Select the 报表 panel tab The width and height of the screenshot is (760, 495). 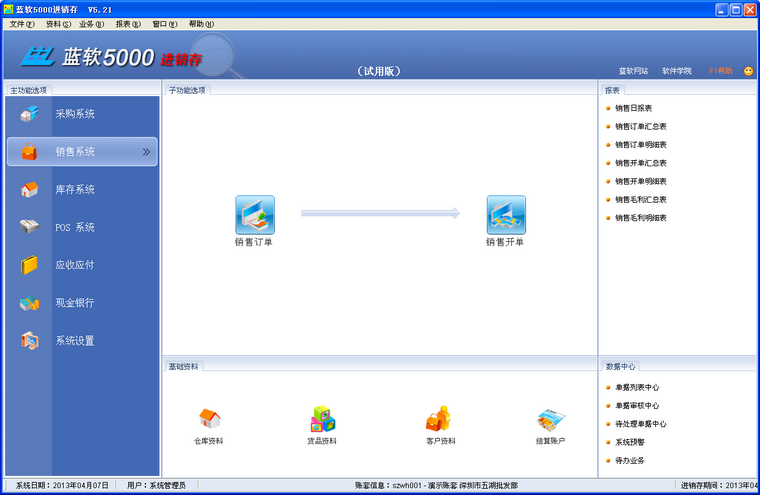tap(612, 90)
